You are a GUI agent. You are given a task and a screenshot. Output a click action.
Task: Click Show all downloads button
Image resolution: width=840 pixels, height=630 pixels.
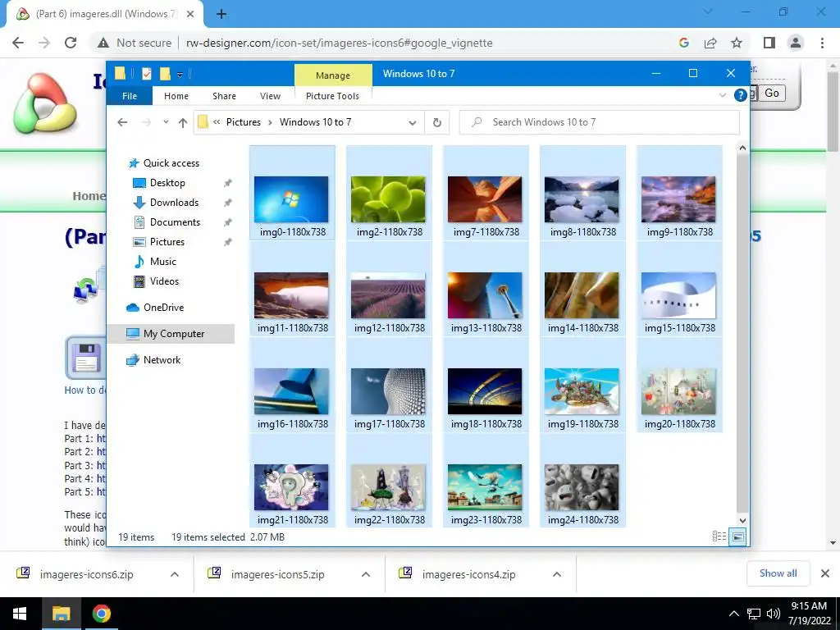point(778,573)
